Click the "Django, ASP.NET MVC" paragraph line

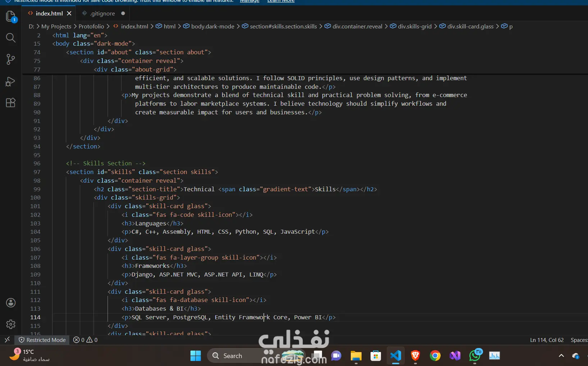(199, 274)
